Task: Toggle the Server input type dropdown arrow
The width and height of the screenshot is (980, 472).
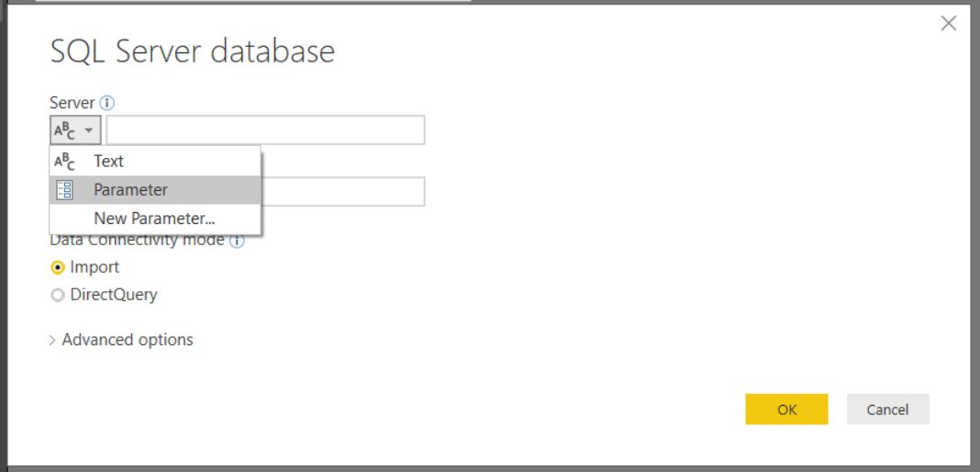Action: (89, 130)
